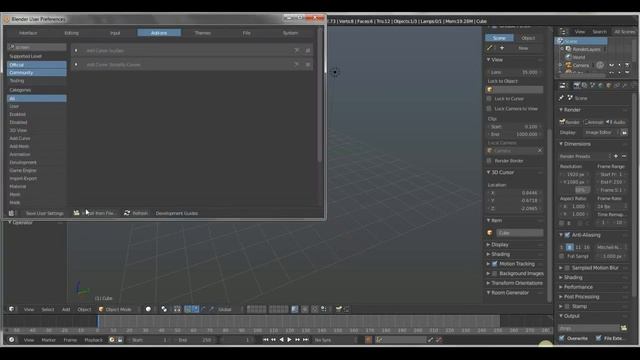640x360 pixels.
Task: Expand the first Add Curve add-on entry
Action: (76, 51)
